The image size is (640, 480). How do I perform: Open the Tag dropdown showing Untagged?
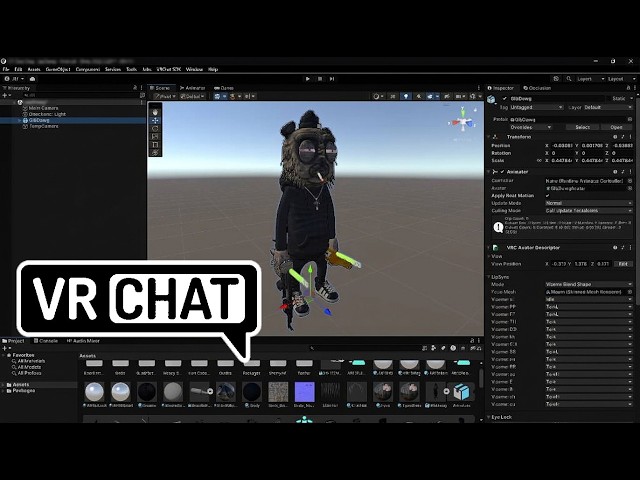pyautogui.click(x=537, y=107)
